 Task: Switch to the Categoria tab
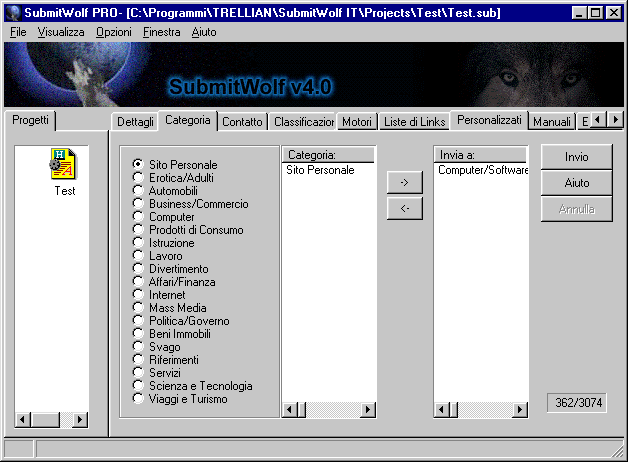coord(188,120)
